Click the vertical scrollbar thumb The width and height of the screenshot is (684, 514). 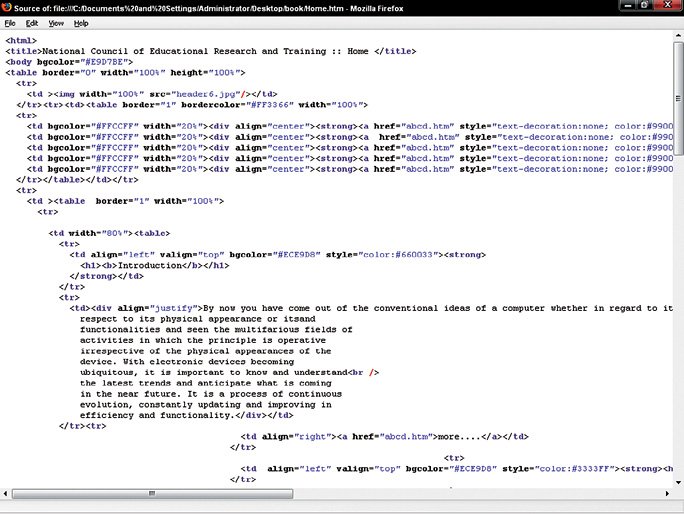678,98
